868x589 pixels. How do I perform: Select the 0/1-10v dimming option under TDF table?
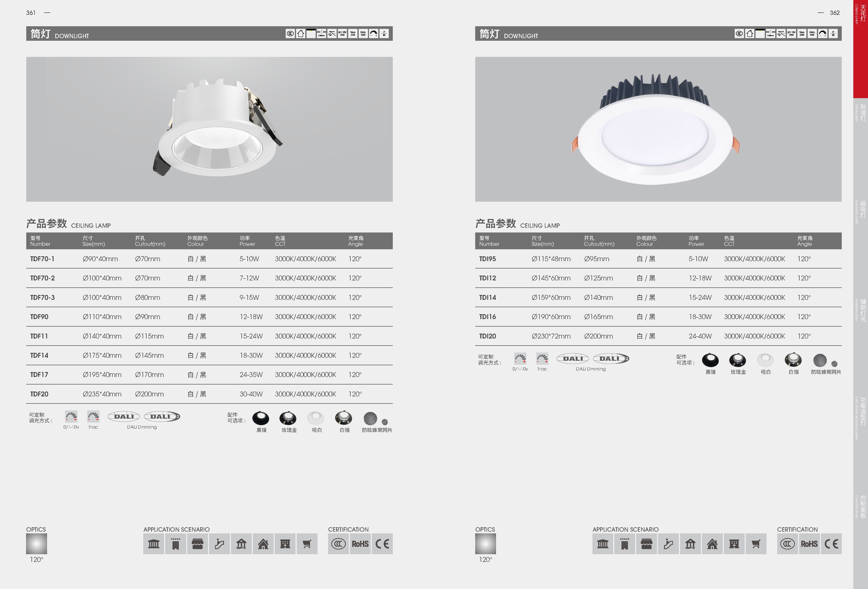[x=71, y=416]
